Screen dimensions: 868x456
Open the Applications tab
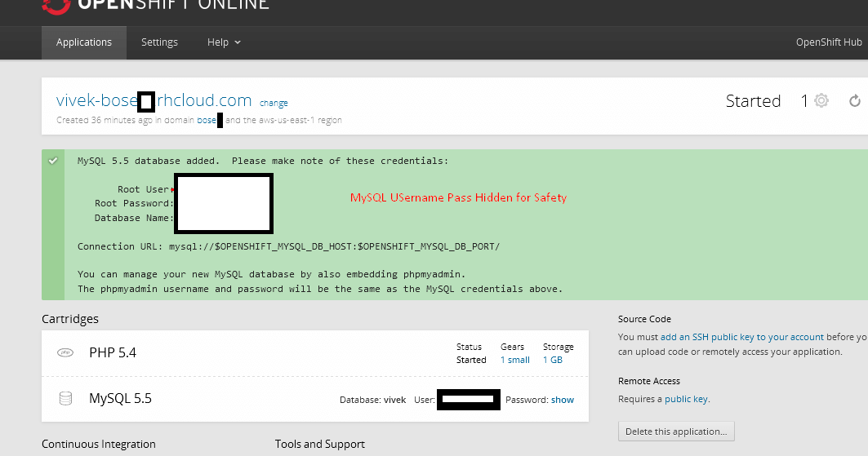pyautogui.click(x=84, y=42)
